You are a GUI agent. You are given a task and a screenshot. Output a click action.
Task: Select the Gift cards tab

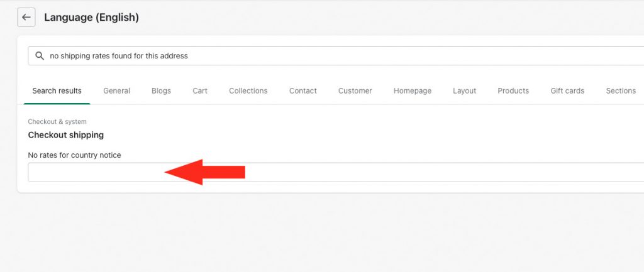point(567,90)
